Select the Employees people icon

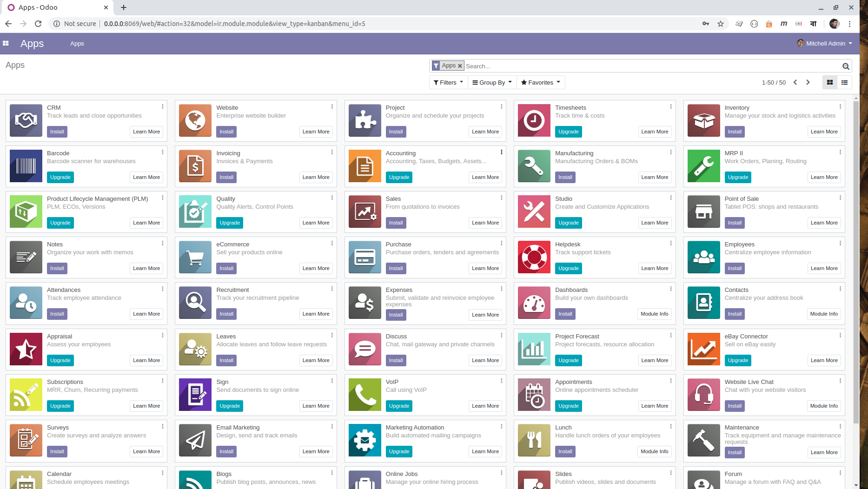point(704,257)
